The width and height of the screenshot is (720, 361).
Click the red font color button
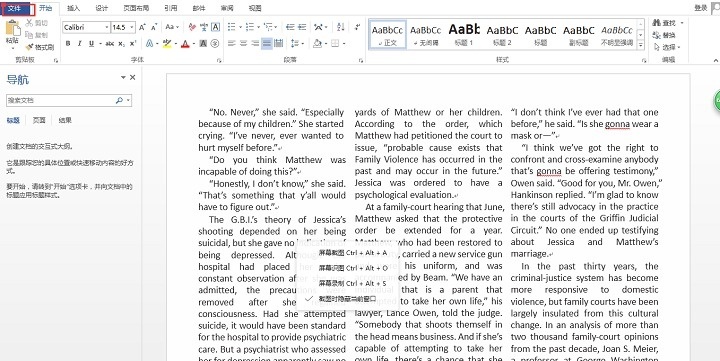point(185,44)
